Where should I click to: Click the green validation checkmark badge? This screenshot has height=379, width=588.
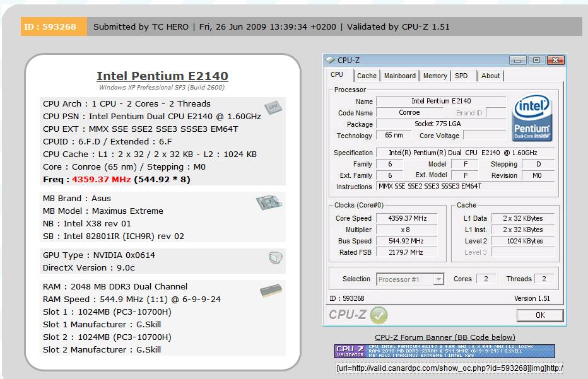click(x=379, y=315)
